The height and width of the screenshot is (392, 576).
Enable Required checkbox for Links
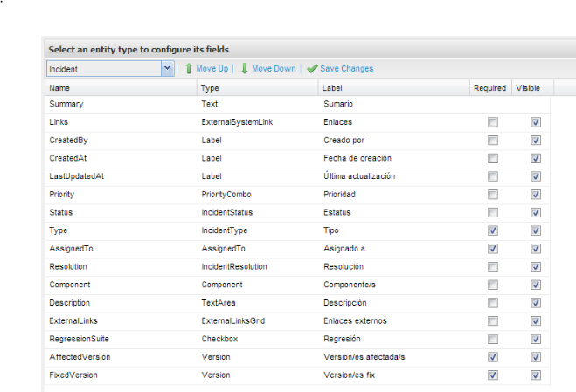[x=493, y=122]
